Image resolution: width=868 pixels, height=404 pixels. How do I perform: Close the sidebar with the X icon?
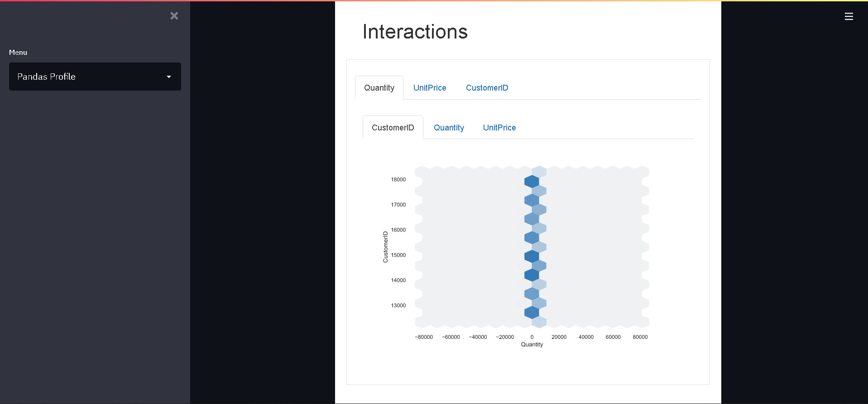tap(174, 16)
